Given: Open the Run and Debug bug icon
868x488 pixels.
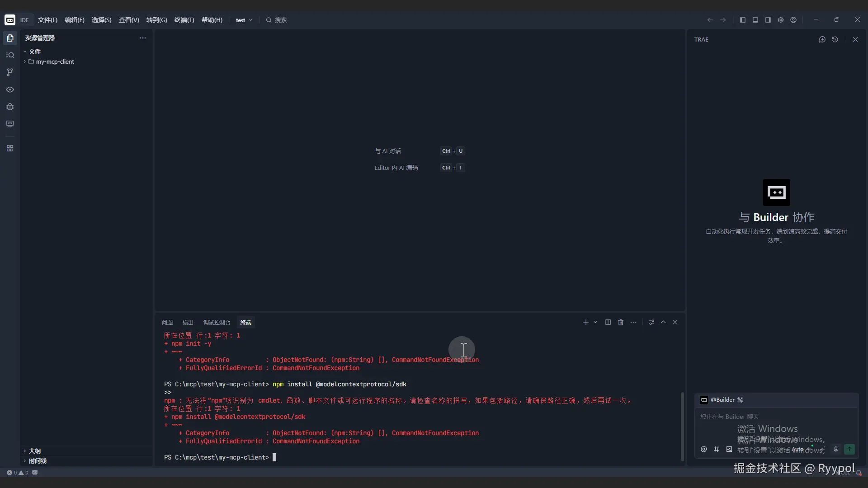Looking at the screenshot, I should (x=10, y=107).
